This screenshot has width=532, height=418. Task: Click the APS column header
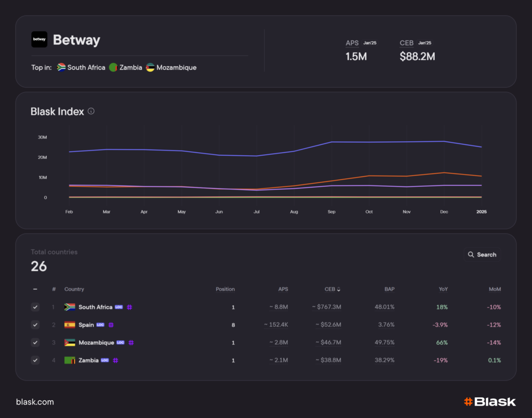click(x=283, y=289)
